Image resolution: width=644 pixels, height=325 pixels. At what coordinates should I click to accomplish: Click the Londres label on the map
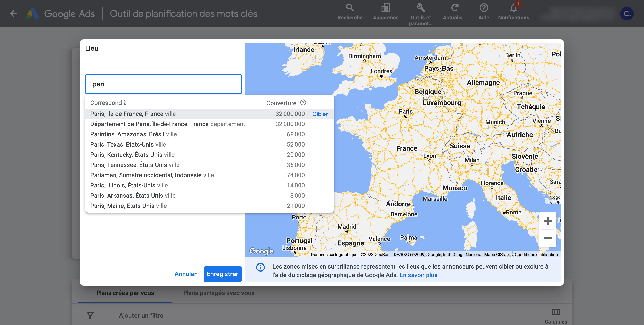coord(381,71)
